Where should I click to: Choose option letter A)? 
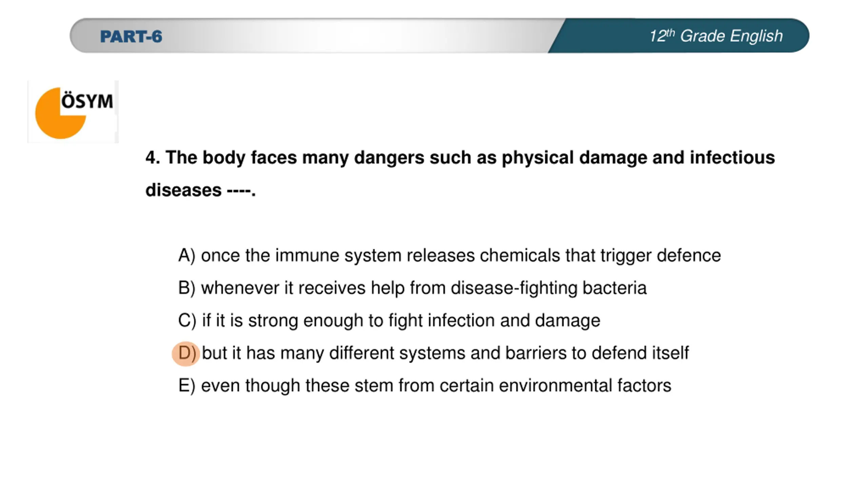pos(187,256)
